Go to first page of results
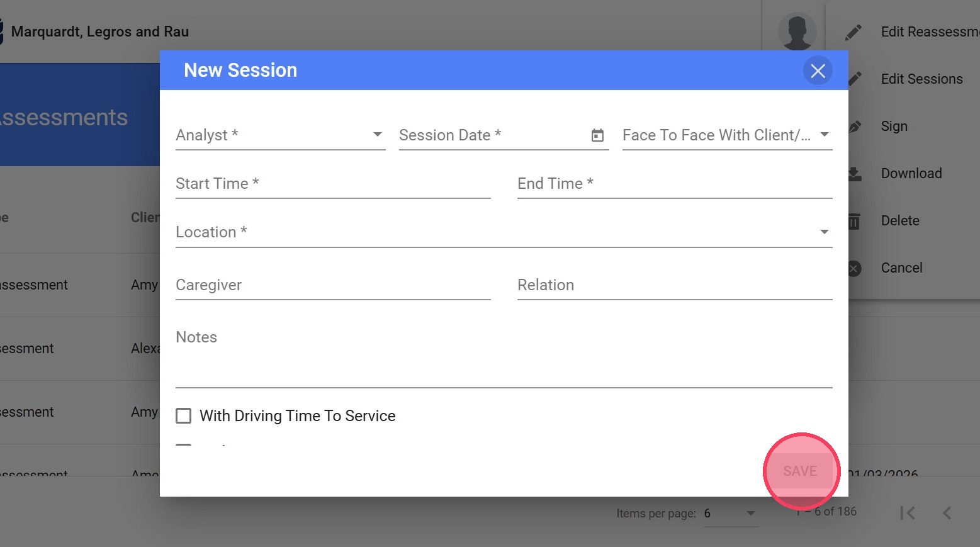 [907, 513]
